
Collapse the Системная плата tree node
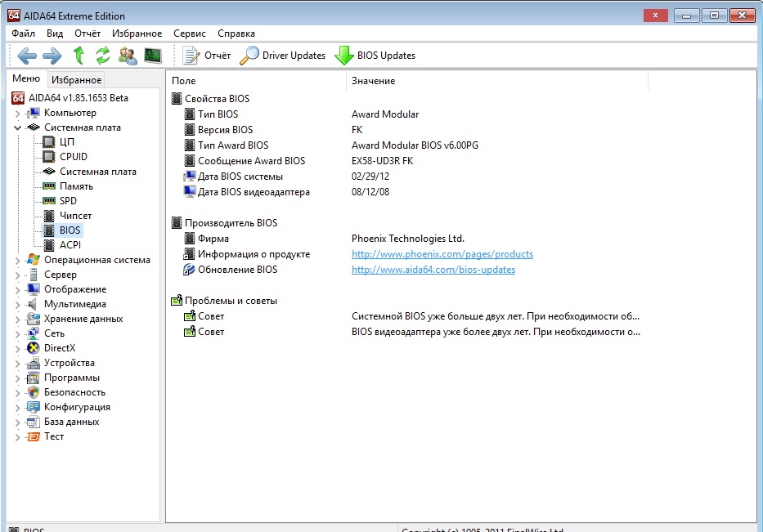coord(17,128)
